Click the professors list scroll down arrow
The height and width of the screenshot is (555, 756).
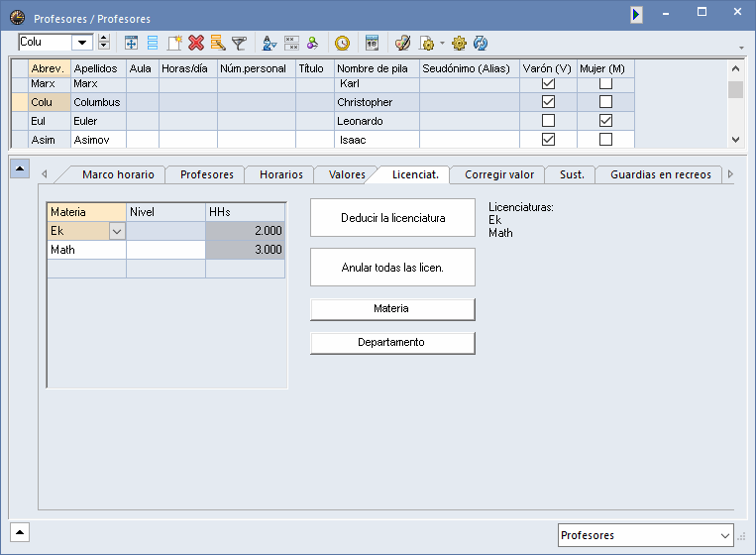tap(735, 140)
